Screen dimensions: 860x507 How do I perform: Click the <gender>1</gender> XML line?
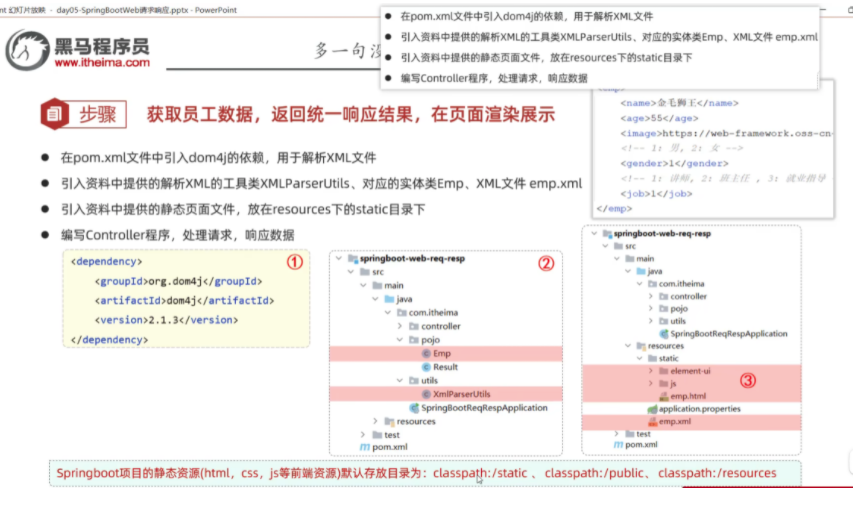pos(674,164)
